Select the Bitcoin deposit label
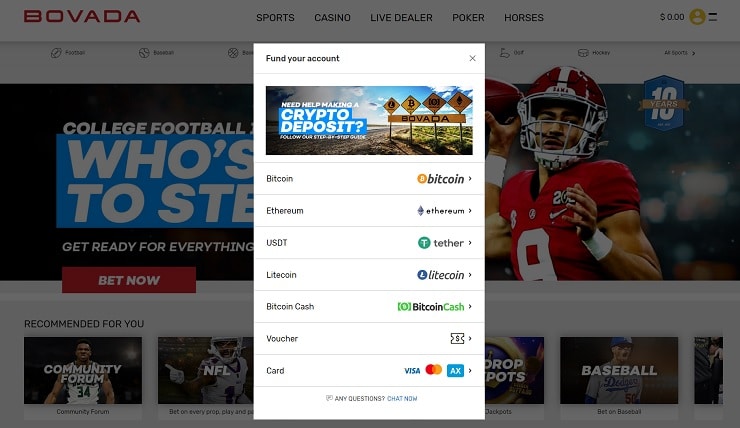Image resolution: width=740 pixels, height=428 pixels. point(279,178)
